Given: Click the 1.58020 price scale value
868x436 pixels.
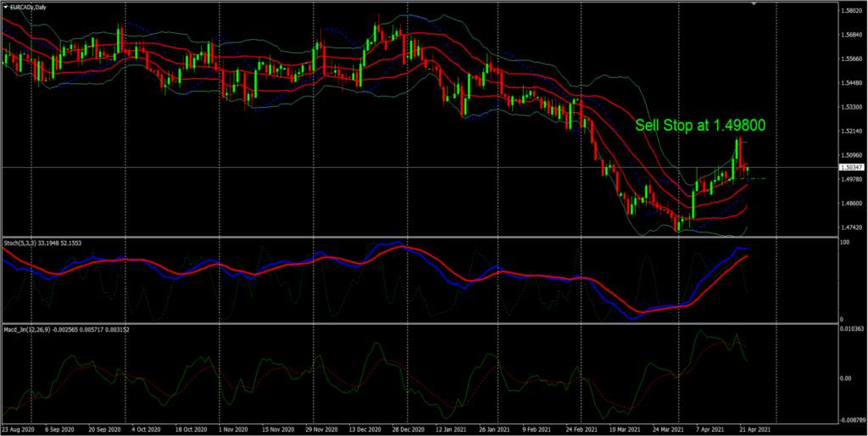Looking at the screenshot, I should pyautogui.click(x=853, y=11).
